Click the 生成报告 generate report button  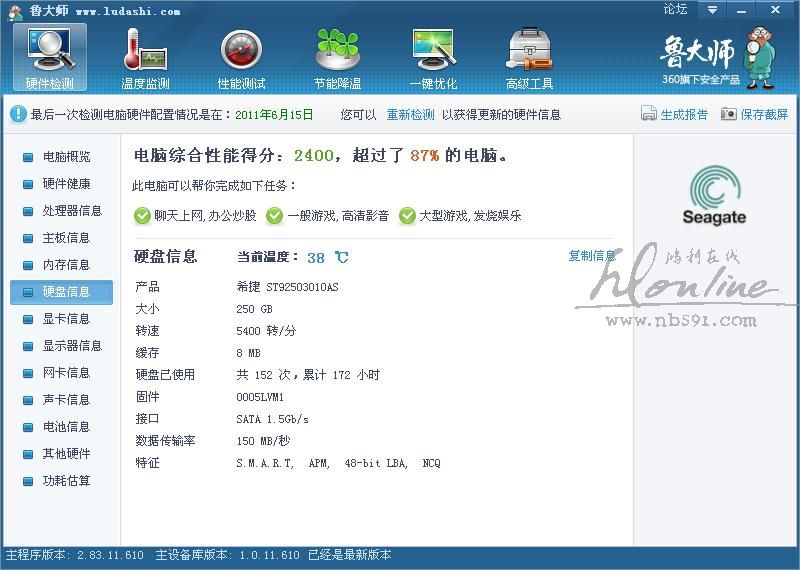click(674, 114)
